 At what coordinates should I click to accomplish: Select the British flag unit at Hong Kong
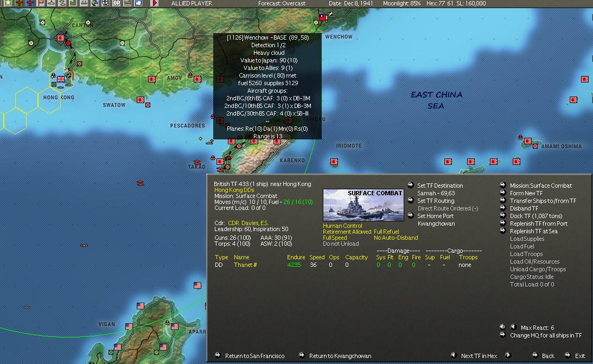[61, 79]
